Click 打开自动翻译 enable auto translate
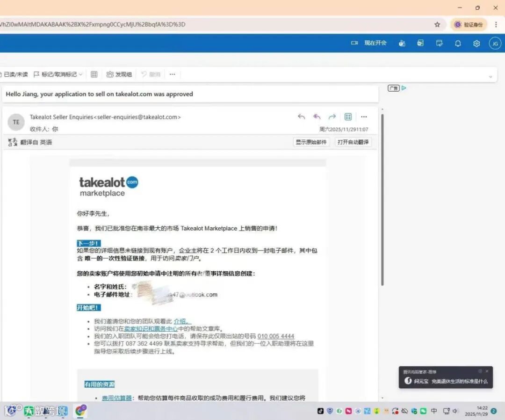 tap(353, 142)
